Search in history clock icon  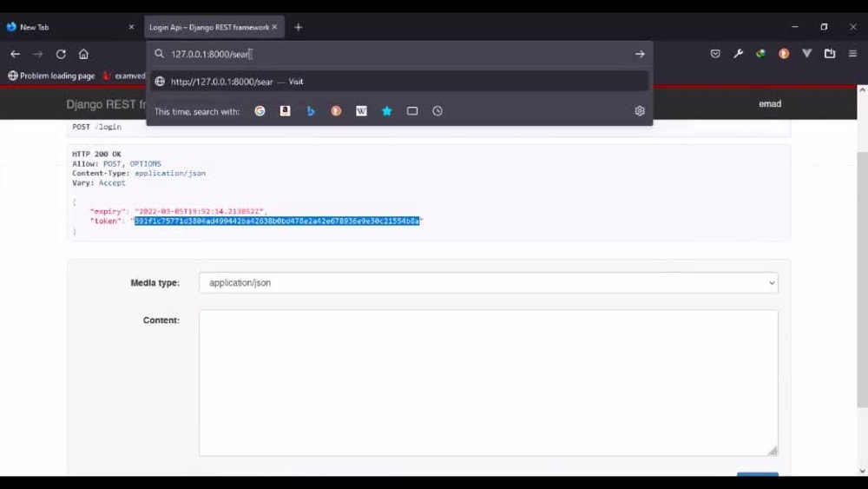(437, 111)
